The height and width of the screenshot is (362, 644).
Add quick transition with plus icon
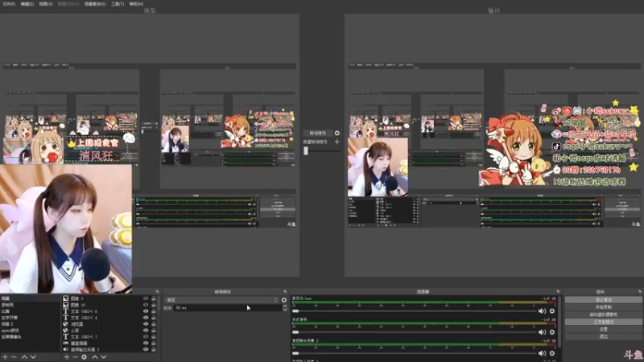coord(337,142)
